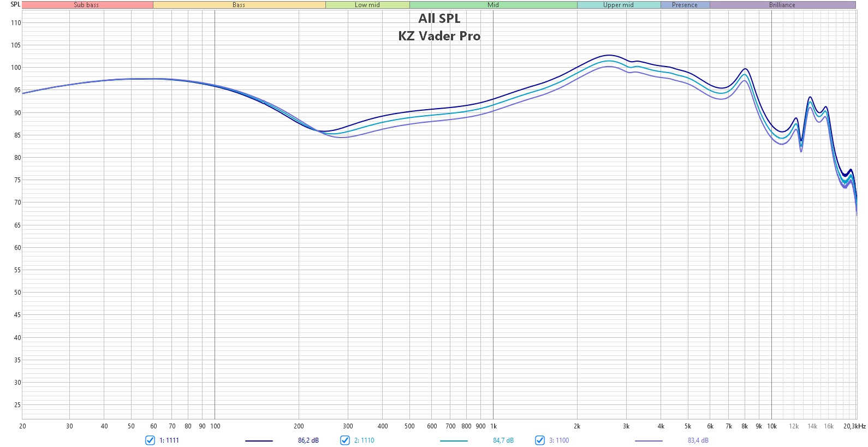This screenshot has width=868, height=447.
Task: Click the 45 tick on the SPL axis
Action: click(17, 315)
